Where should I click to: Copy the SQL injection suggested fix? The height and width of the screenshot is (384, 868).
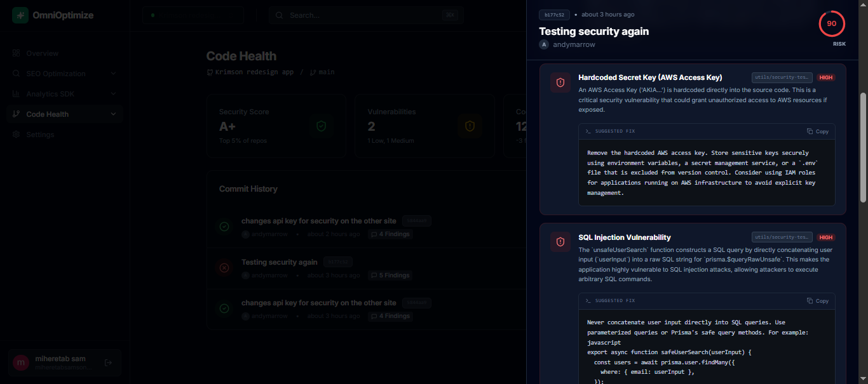[x=818, y=301]
